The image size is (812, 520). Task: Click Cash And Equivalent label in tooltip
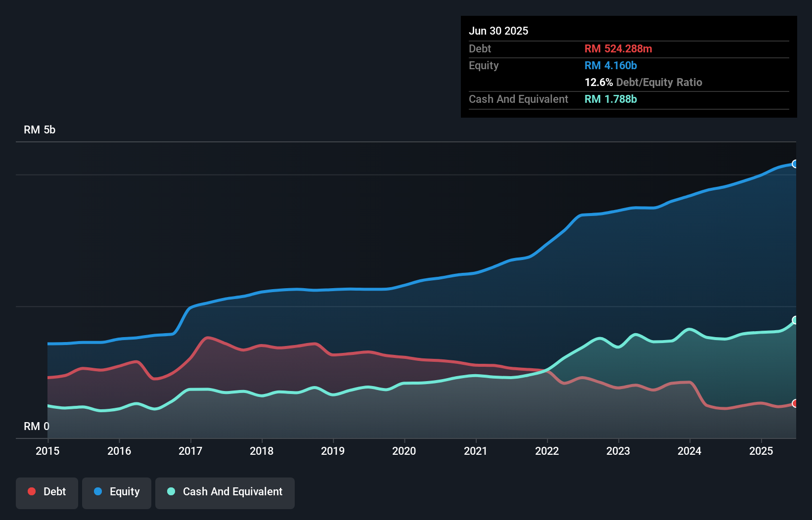[x=518, y=99]
